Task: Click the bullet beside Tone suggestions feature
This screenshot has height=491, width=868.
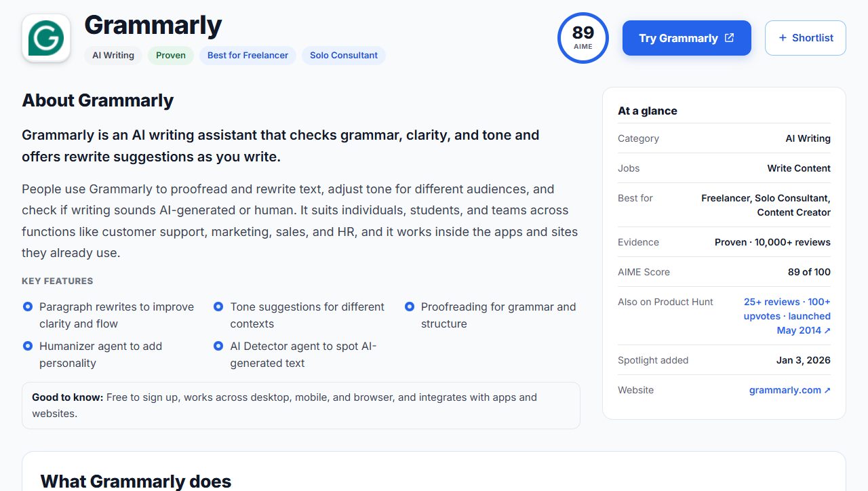Action: coord(218,307)
